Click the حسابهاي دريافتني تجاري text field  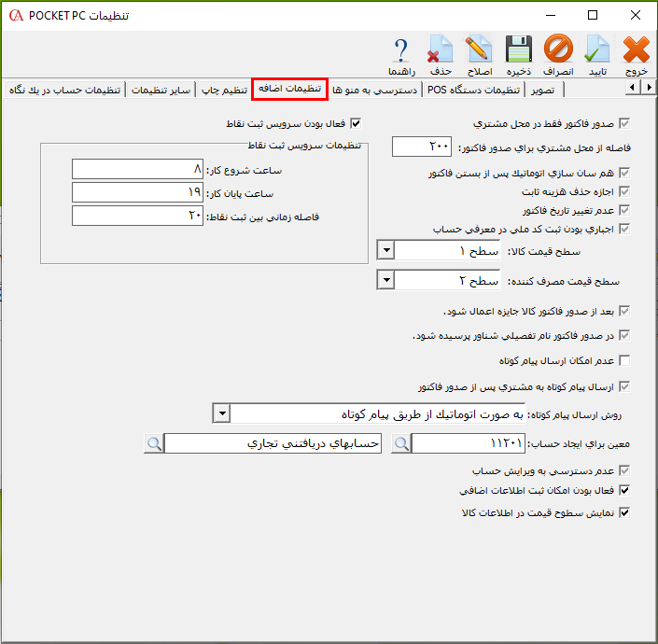coord(273,443)
